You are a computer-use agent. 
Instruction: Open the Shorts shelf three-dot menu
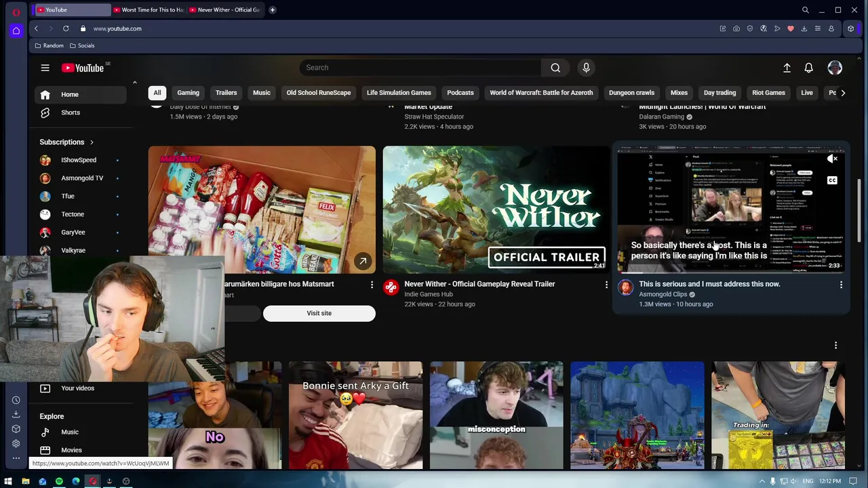click(835, 345)
